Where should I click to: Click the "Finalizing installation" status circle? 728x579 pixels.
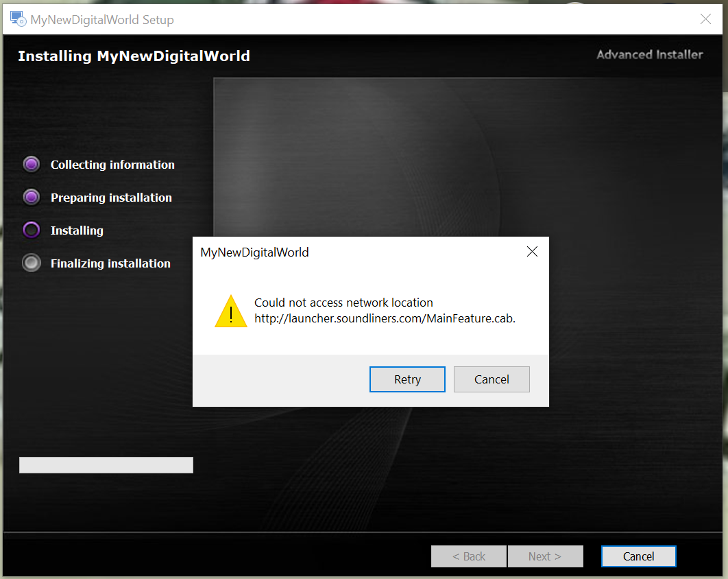pos(31,263)
